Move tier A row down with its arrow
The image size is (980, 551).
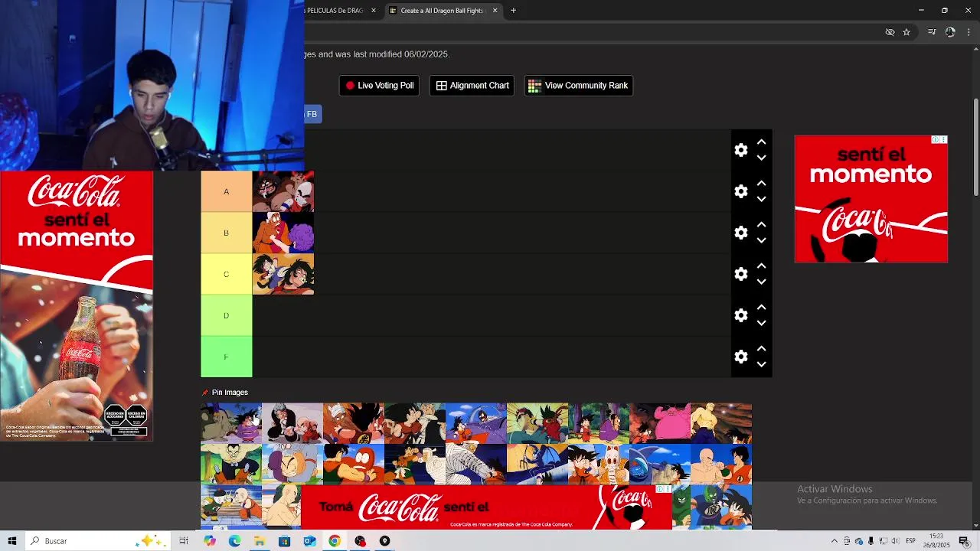click(761, 199)
